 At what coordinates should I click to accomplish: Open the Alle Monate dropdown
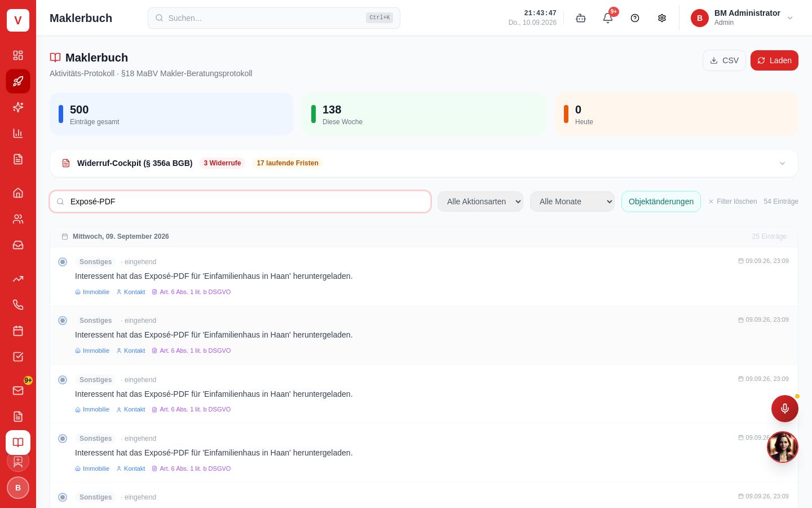[572, 202]
